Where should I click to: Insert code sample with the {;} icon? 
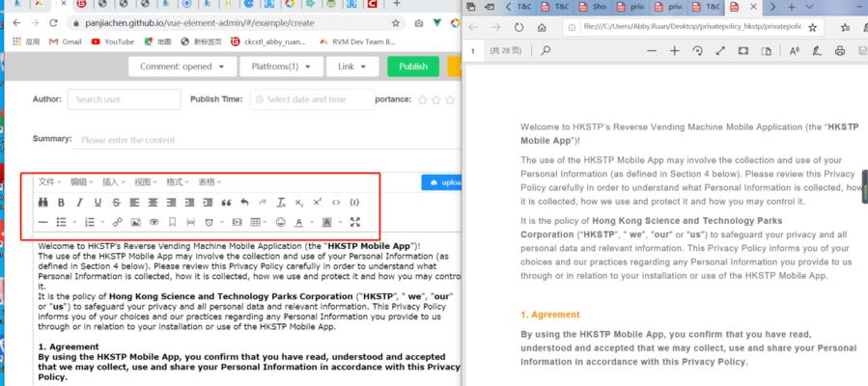click(355, 203)
